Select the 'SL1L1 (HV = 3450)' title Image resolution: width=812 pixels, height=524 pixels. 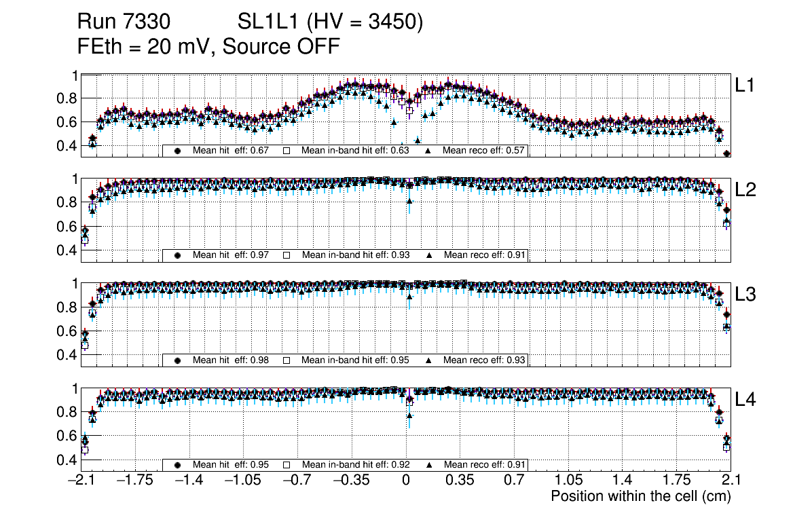(330, 23)
